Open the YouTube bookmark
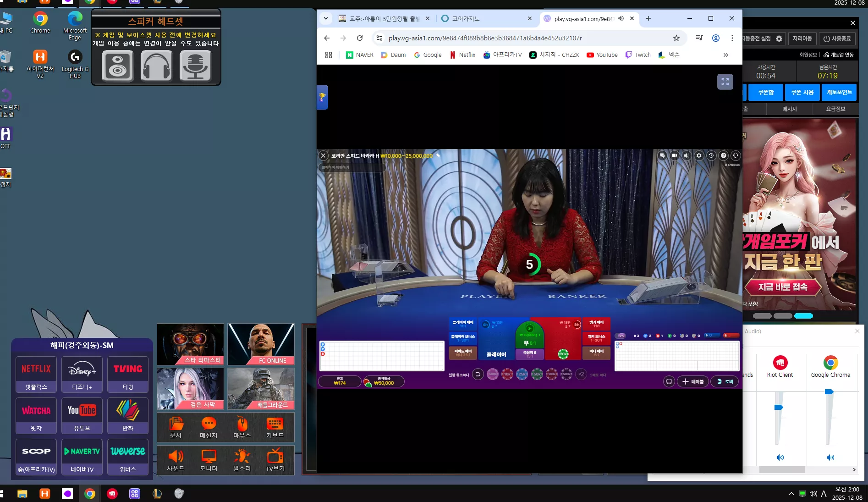The image size is (868, 502). (602, 55)
